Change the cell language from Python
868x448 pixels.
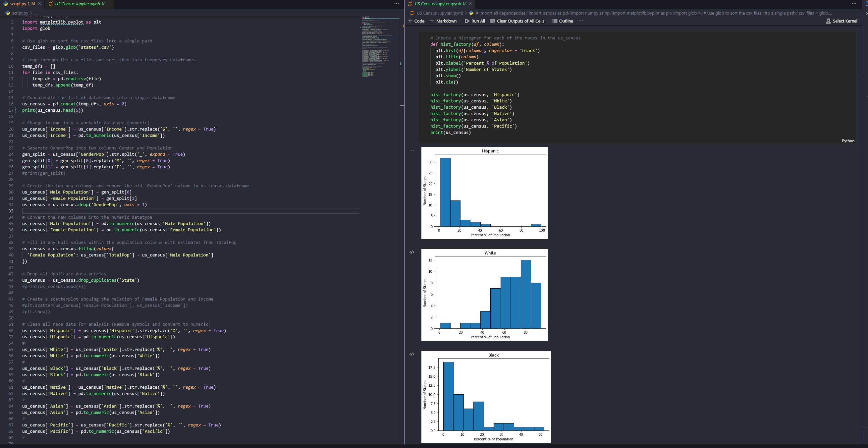click(x=848, y=141)
